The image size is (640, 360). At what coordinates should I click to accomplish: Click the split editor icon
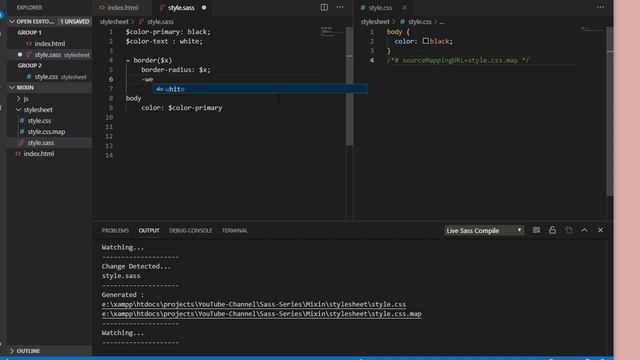(x=324, y=7)
